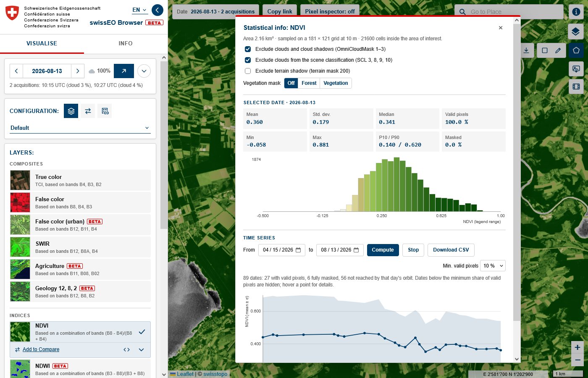The image size is (588, 378).
Task: Set Vegetation mask to Off
Action: tap(291, 83)
